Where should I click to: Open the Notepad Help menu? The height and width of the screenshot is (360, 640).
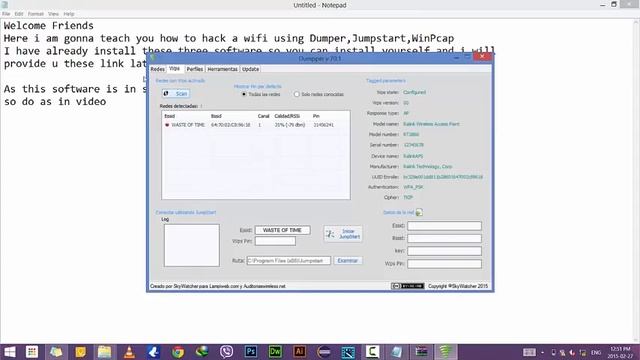tap(69, 14)
